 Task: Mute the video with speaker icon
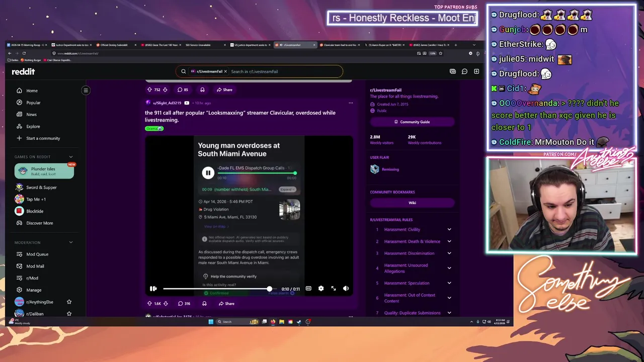(346, 289)
